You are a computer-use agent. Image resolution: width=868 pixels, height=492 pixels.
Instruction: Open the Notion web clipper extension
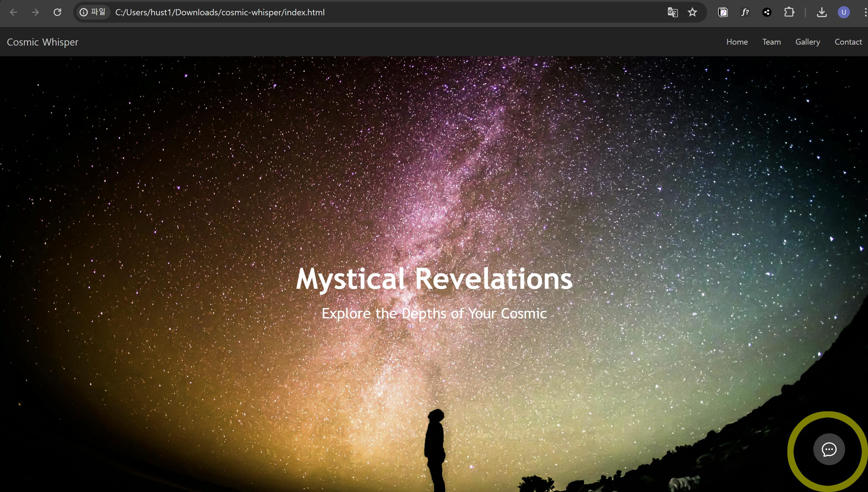pyautogui.click(x=723, y=13)
